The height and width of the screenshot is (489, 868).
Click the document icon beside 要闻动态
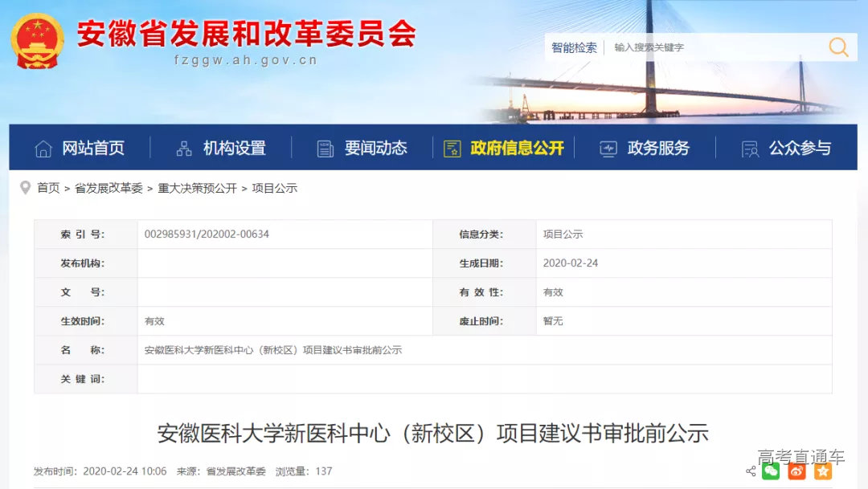click(325, 148)
